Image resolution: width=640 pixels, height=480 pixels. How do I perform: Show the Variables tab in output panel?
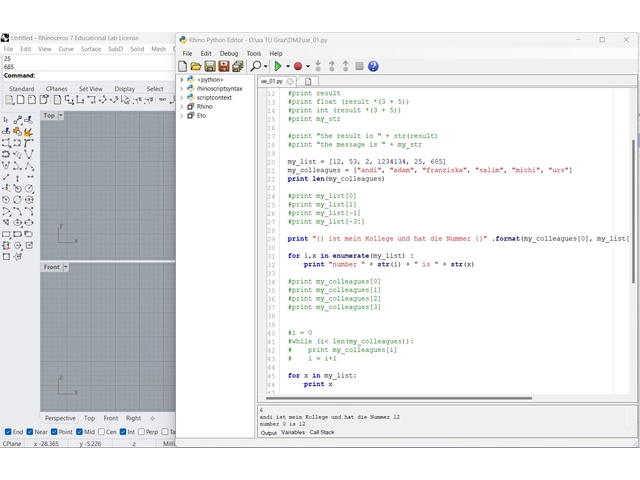pos(293,432)
